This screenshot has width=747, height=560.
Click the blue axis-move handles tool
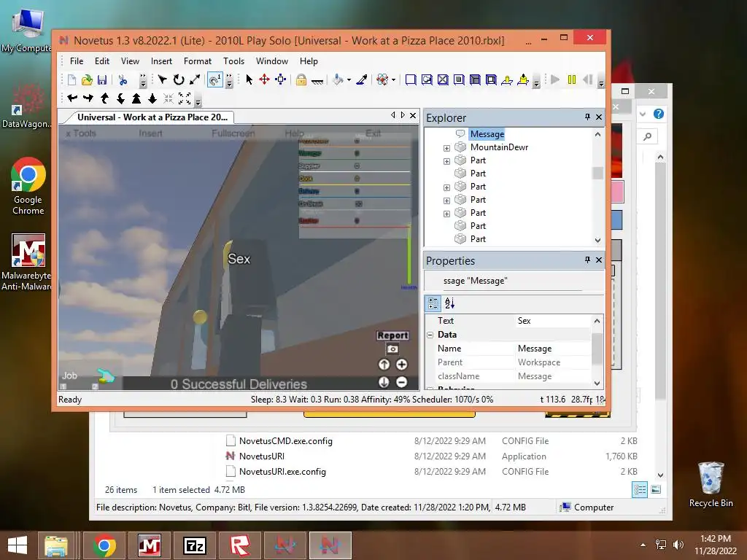pos(281,79)
